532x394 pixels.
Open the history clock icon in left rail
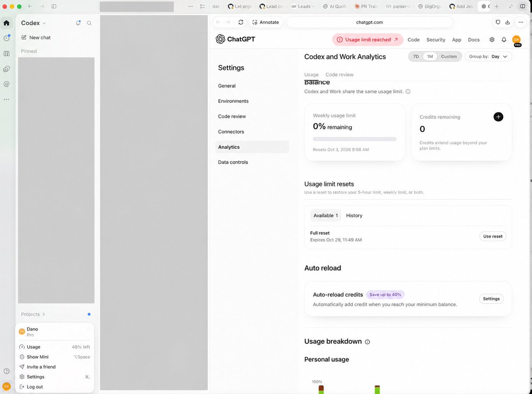(x=7, y=38)
